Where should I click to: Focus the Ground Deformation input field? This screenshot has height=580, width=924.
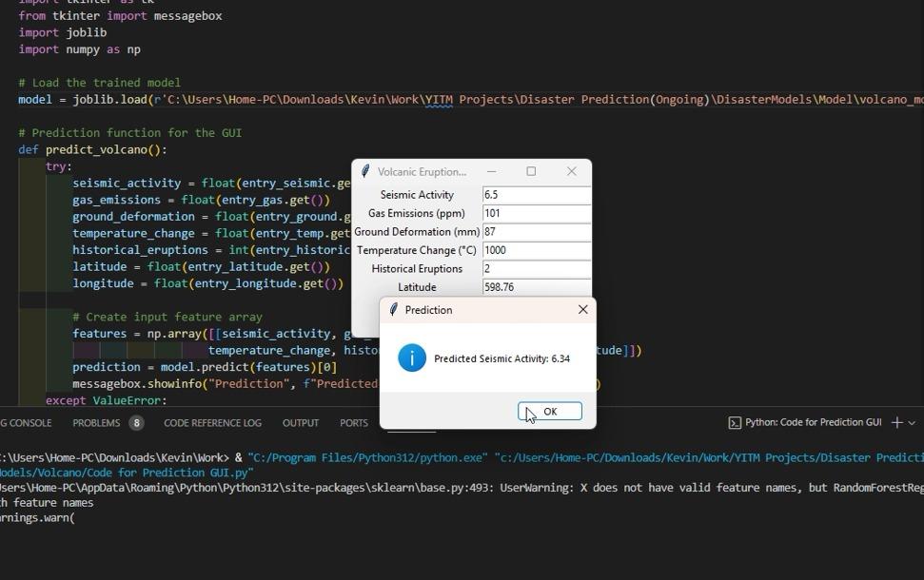(x=537, y=232)
